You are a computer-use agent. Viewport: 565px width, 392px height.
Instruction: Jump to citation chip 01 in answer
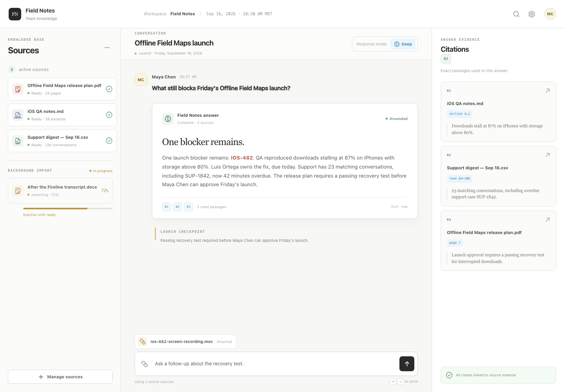click(166, 207)
